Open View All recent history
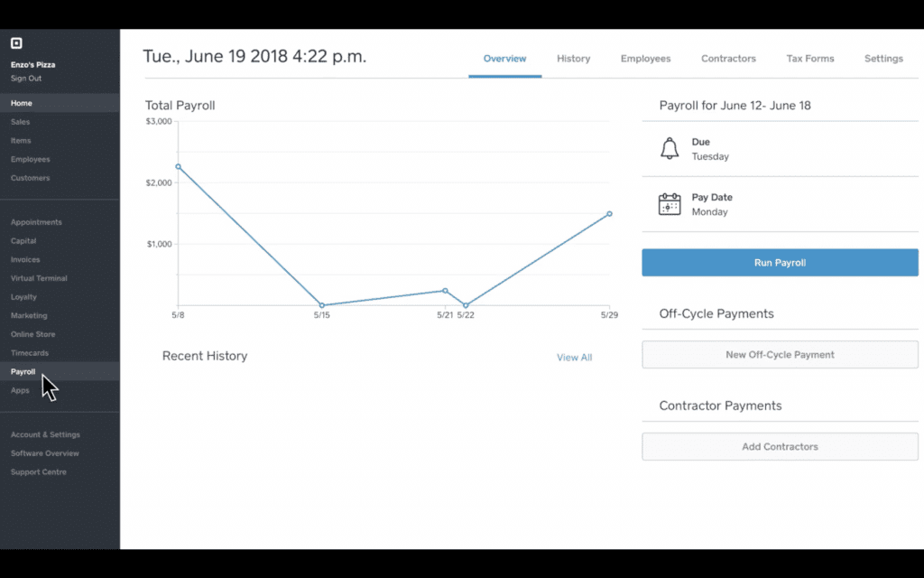This screenshot has width=924, height=578. click(574, 358)
